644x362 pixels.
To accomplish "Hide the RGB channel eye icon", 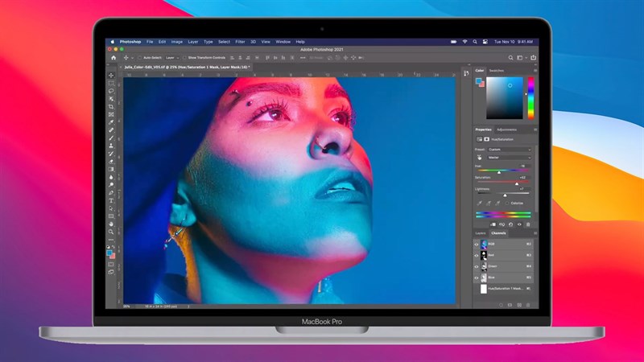I will pyautogui.click(x=477, y=245).
